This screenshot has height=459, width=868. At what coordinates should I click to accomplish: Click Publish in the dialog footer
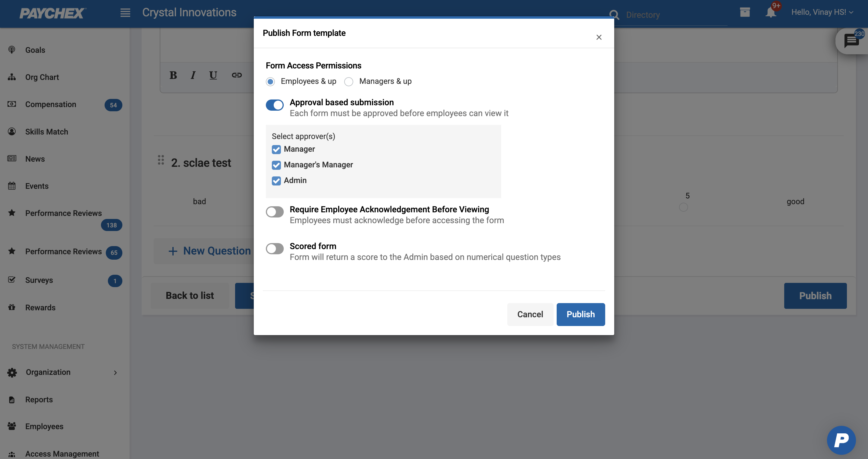click(580, 314)
